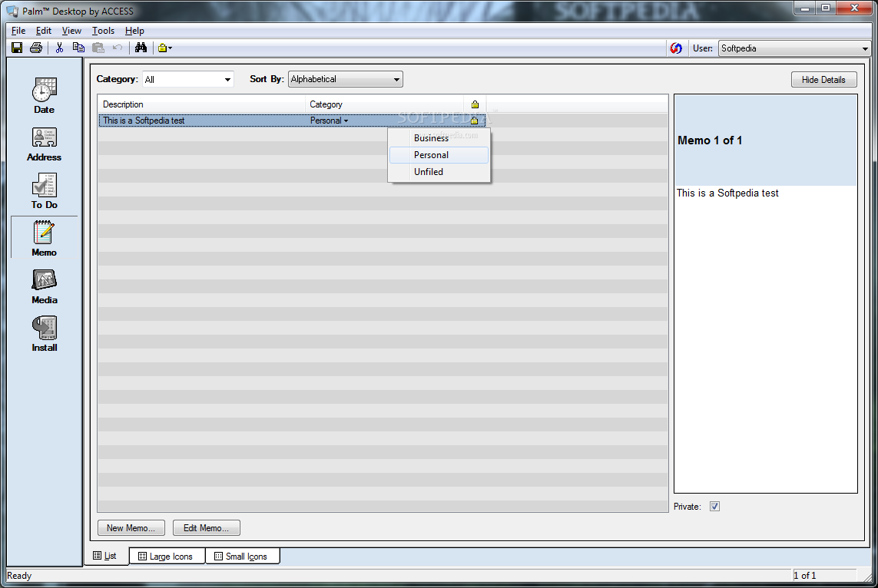Switch to the Small Icons tab
The width and height of the screenshot is (878, 588).
pyautogui.click(x=242, y=556)
